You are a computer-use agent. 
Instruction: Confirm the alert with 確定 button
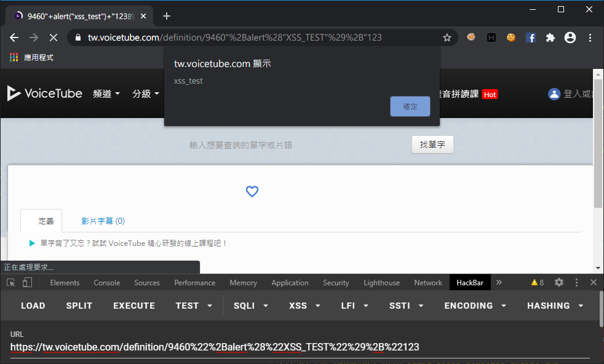(410, 106)
